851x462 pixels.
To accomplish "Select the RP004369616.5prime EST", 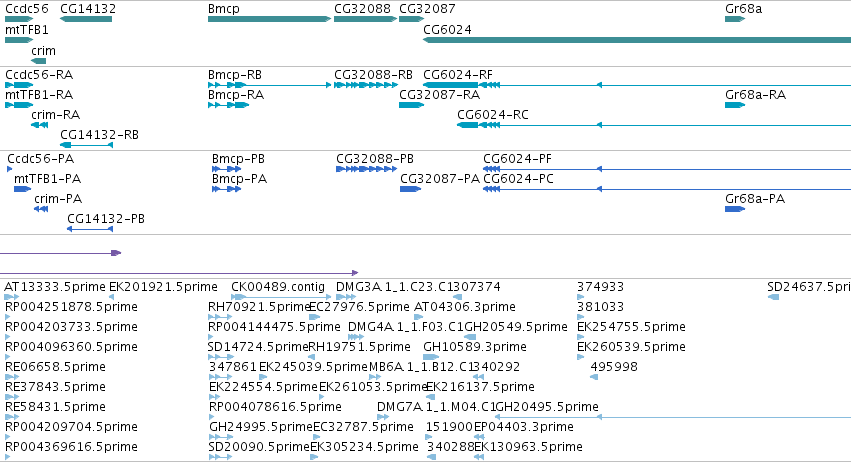I will tap(8, 457).
